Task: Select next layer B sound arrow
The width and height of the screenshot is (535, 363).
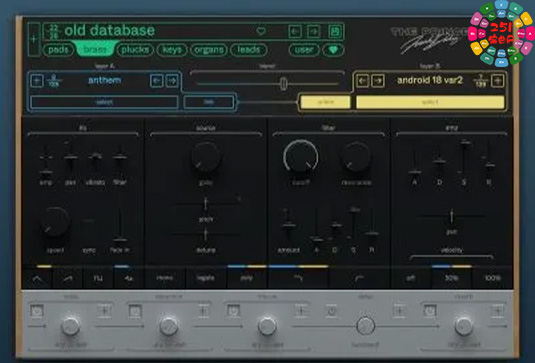Action: point(378,81)
